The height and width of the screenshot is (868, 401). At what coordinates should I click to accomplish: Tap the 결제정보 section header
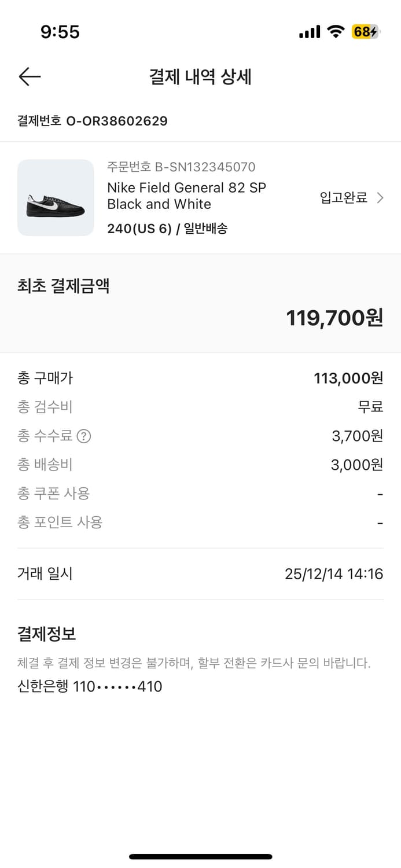[45, 634]
